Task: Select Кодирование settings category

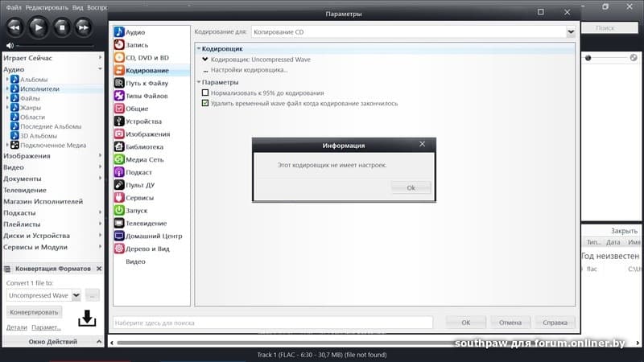Action: (151, 70)
